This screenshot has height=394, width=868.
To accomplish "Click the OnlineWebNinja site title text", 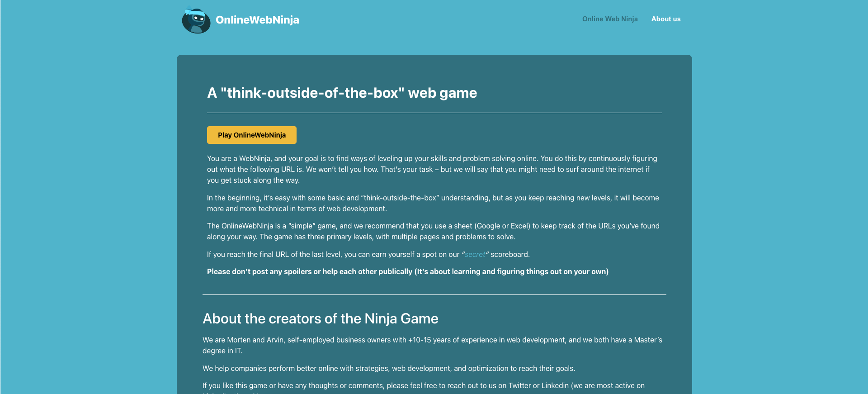I will tap(257, 20).
